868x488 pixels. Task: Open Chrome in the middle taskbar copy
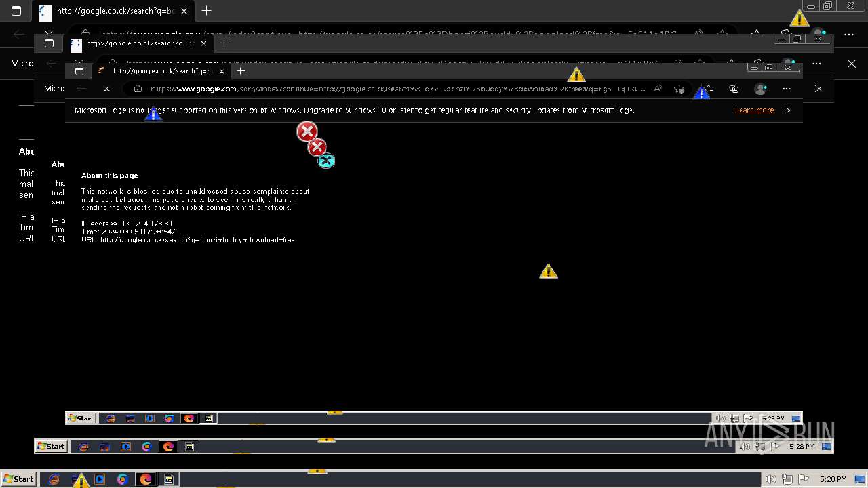(x=147, y=447)
